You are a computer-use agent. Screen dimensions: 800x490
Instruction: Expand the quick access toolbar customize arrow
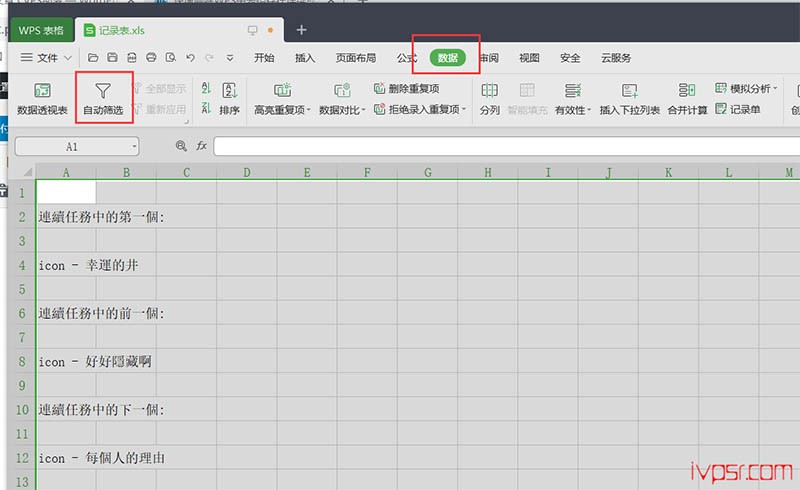[x=230, y=58]
